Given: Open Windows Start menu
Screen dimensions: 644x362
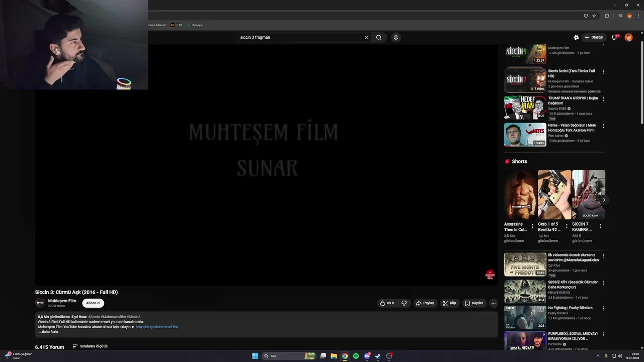Looking at the screenshot, I should (255, 356).
